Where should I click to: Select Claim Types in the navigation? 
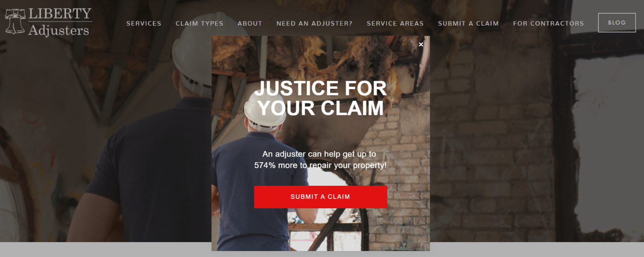pos(200,23)
